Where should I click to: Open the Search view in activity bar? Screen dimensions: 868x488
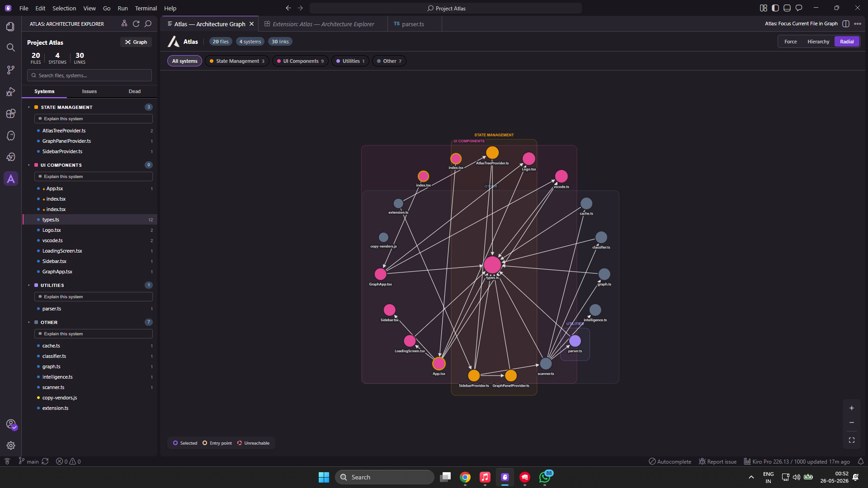tap(10, 47)
